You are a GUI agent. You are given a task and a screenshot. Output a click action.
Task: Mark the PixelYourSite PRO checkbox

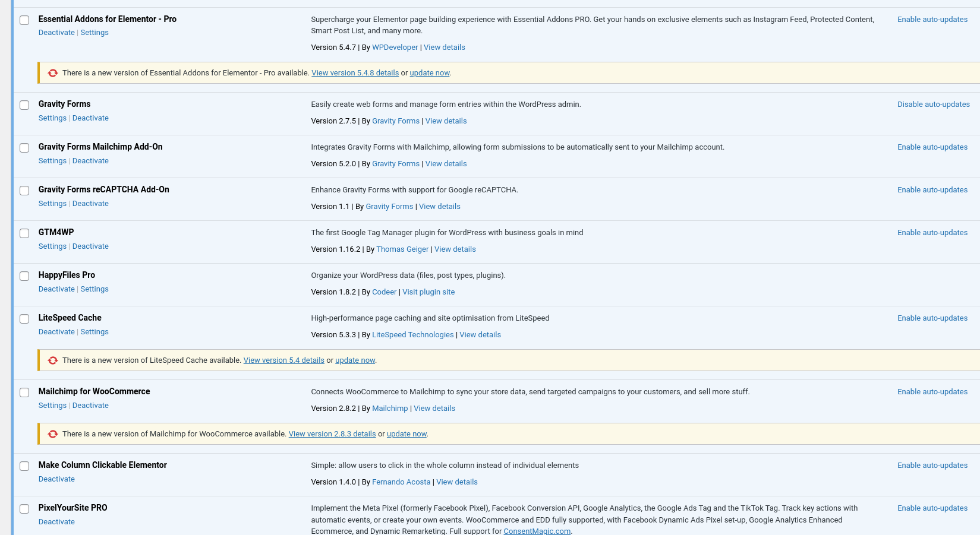pos(24,509)
